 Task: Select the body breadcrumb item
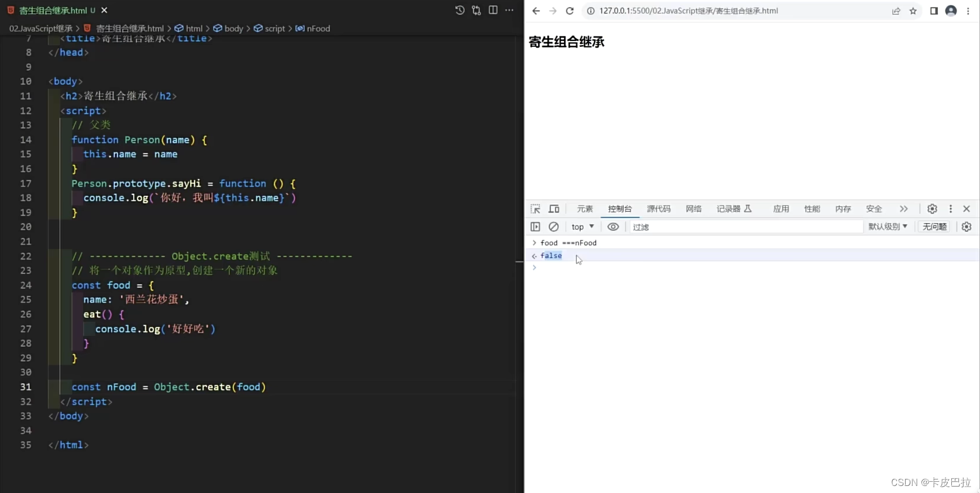[x=228, y=28]
